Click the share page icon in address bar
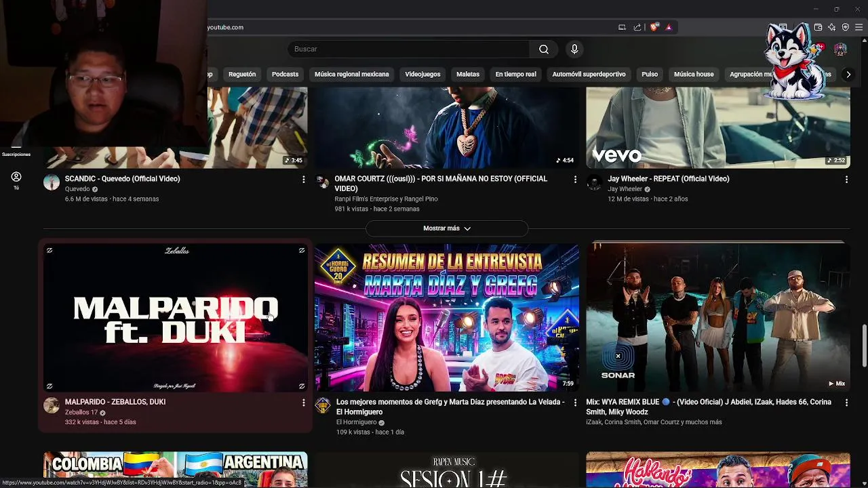The width and height of the screenshot is (868, 488). point(637,27)
